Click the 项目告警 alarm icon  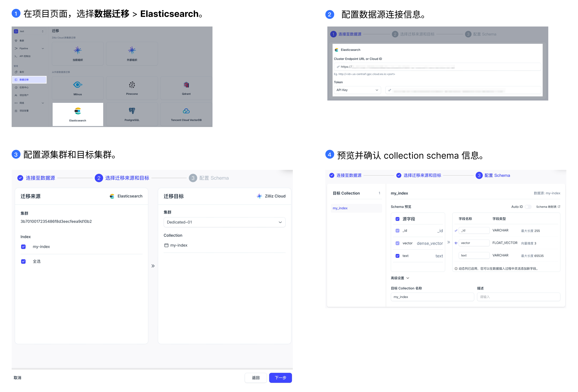point(16,111)
